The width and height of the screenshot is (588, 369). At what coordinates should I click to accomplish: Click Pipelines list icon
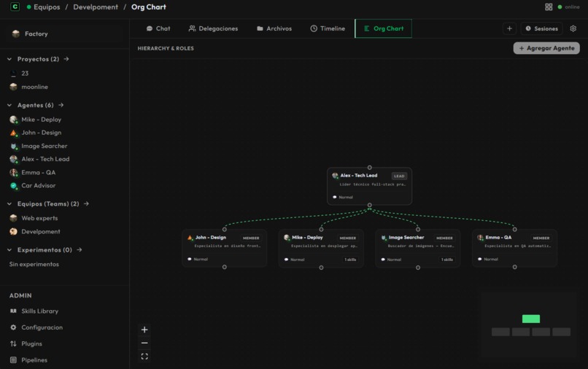click(x=14, y=360)
